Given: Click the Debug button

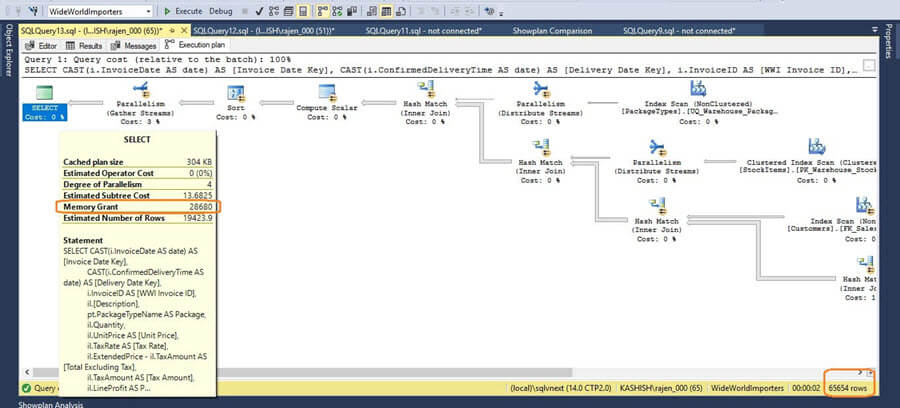Looking at the screenshot, I should (221, 11).
